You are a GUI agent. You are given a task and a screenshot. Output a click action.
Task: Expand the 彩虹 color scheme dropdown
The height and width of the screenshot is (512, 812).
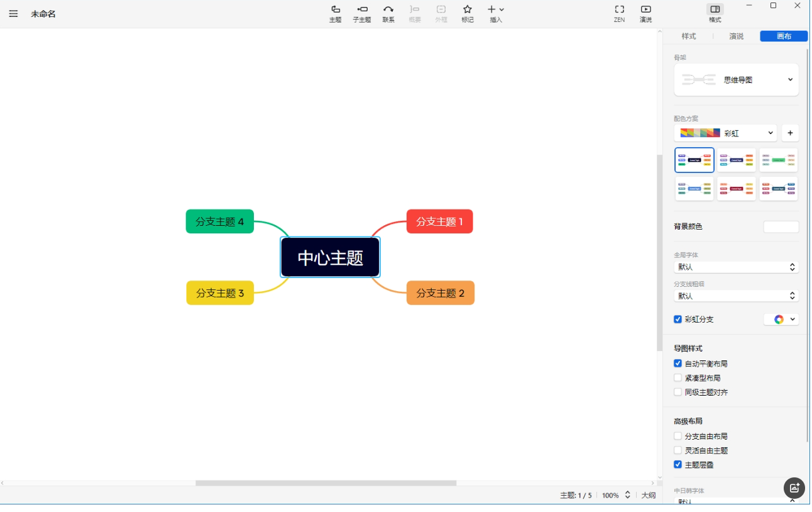(726, 133)
